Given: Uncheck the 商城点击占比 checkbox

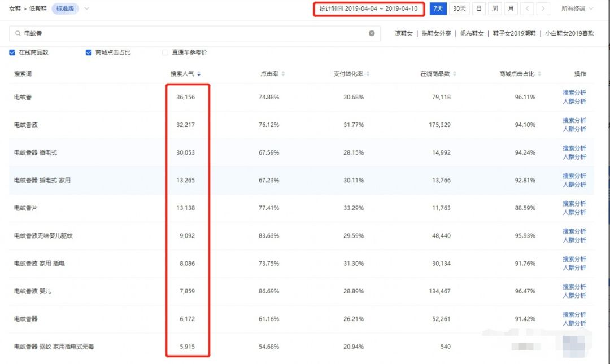Looking at the screenshot, I should tap(89, 52).
